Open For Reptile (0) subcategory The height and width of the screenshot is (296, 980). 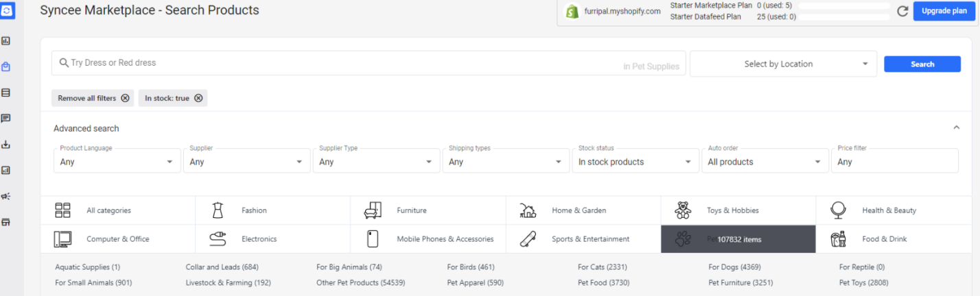pyautogui.click(x=861, y=267)
